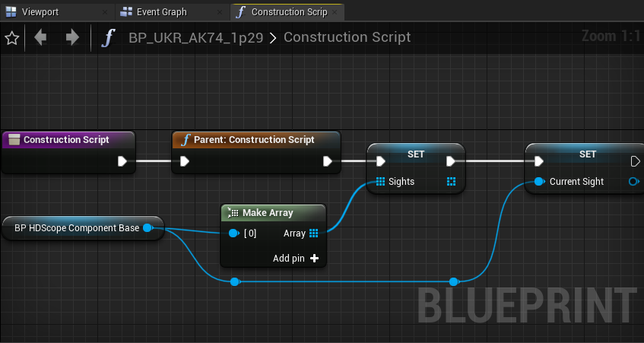Image resolution: width=644 pixels, height=343 pixels.
Task: Close the Construction Script tab
Action: point(335,12)
